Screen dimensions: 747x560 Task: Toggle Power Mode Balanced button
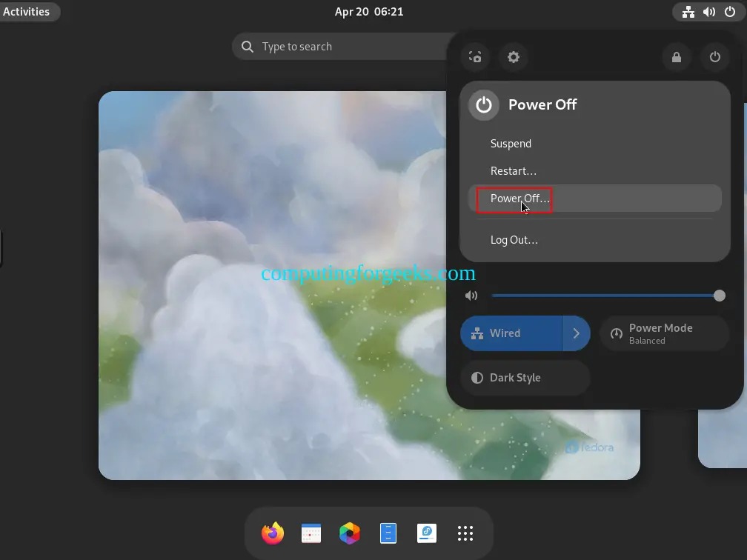point(664,333)
